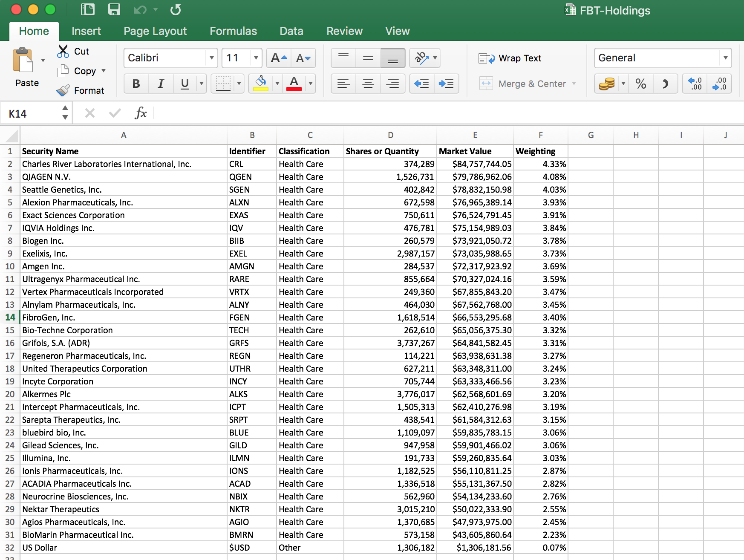Viewport: 744px width, 560px height.
Task: Click the Paste clipboard icon
Action: click(x=23, y=60)
